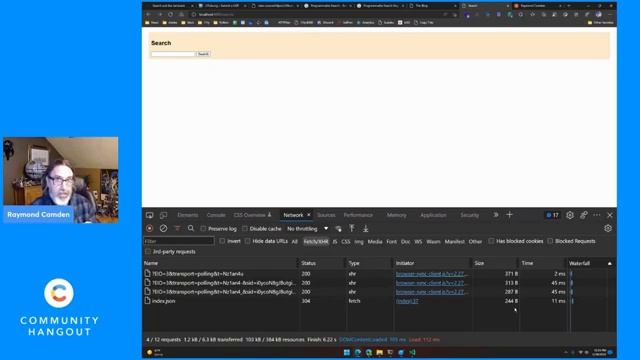
Task: Show hidden system tray icons
Action: pos(566,352)
